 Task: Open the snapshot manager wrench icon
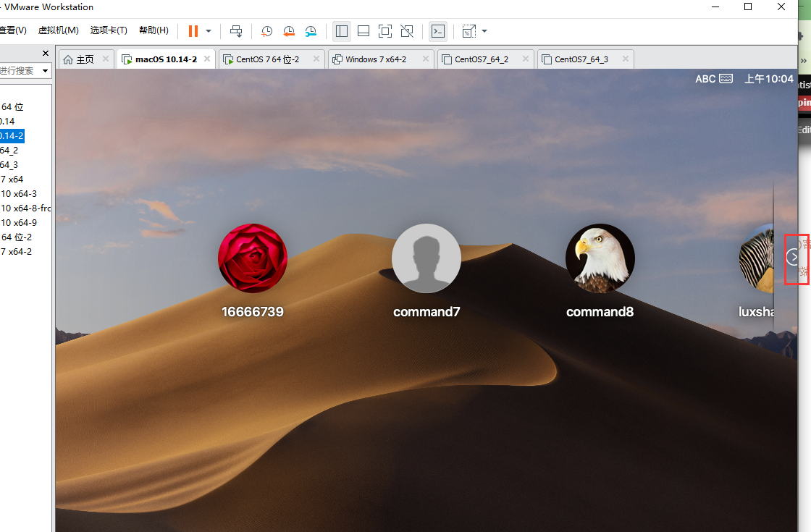pos(311,31)
